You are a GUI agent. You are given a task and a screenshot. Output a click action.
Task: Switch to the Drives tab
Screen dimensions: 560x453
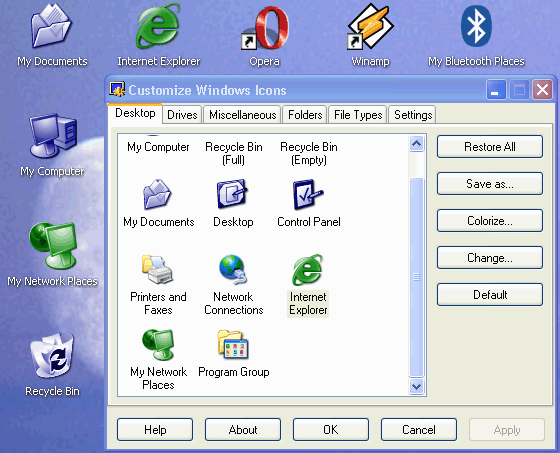(x=182, y=115)
